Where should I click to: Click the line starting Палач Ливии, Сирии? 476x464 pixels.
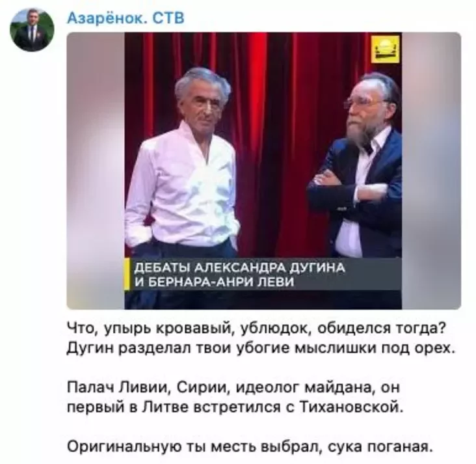click(x=233, y=388)
